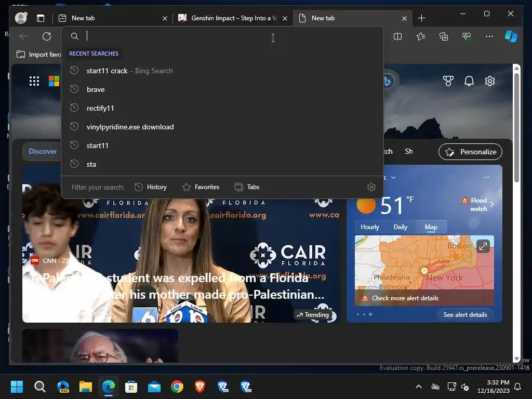
Task: Launch Brave browser from the taskbar
Action: point(200,387)
